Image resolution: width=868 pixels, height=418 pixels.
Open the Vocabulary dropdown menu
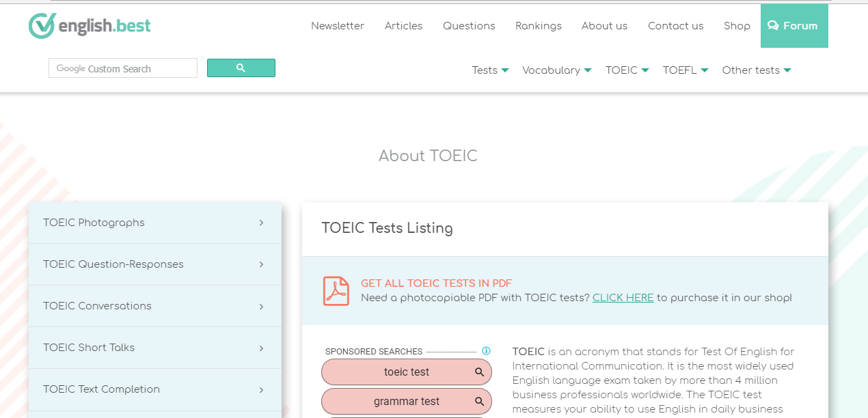556,70
